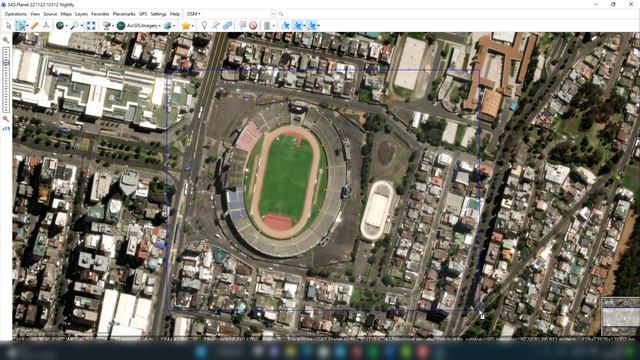Toggle the third blue GPS star icon

tap(311, 26)
